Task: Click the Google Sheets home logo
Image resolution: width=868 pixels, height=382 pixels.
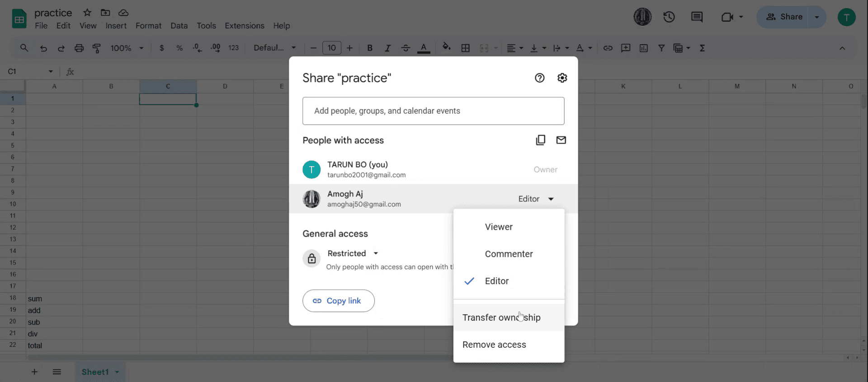Action: click(19, 19)
